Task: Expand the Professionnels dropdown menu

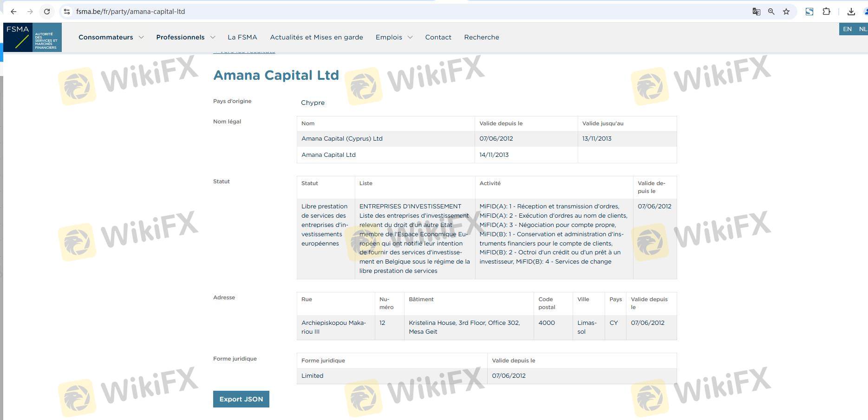Action: click(185, 37)
